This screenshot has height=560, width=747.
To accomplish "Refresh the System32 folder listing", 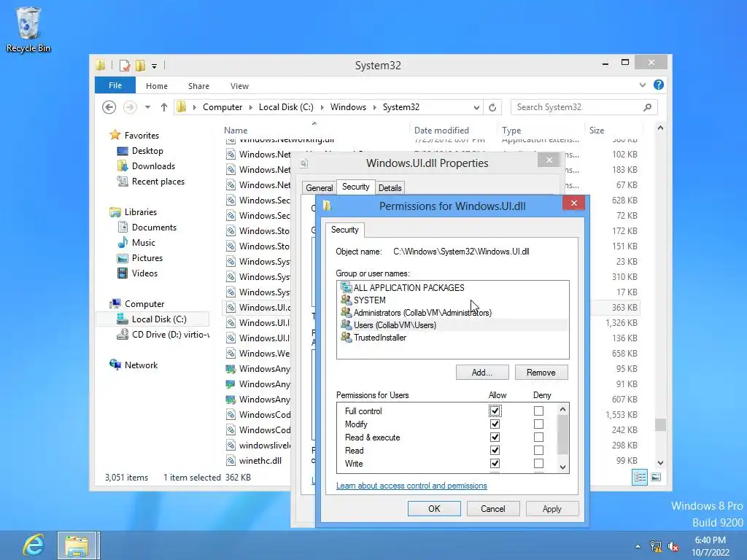I will coord(492,107).
